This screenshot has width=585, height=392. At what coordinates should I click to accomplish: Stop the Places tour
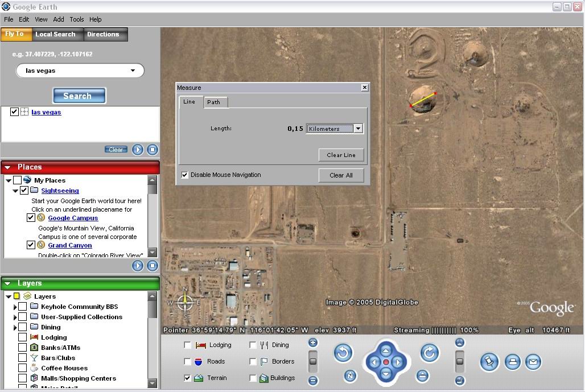[x=152, y=266]
